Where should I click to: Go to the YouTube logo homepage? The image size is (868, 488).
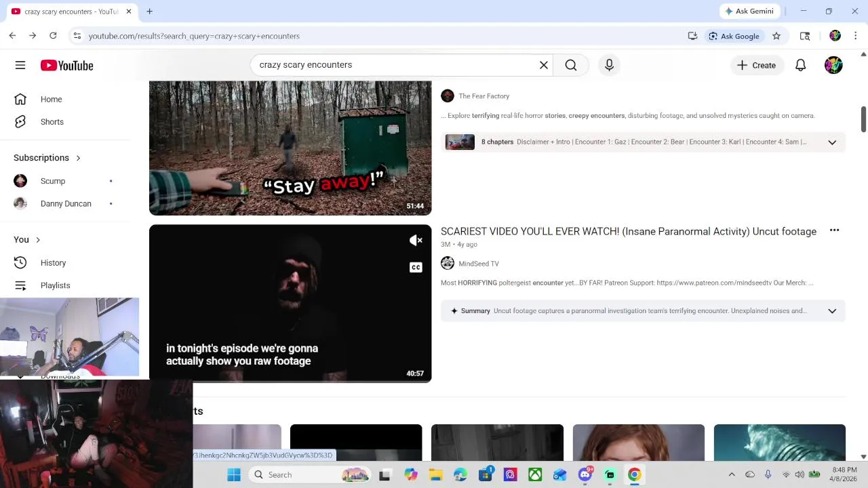point(66,65)
